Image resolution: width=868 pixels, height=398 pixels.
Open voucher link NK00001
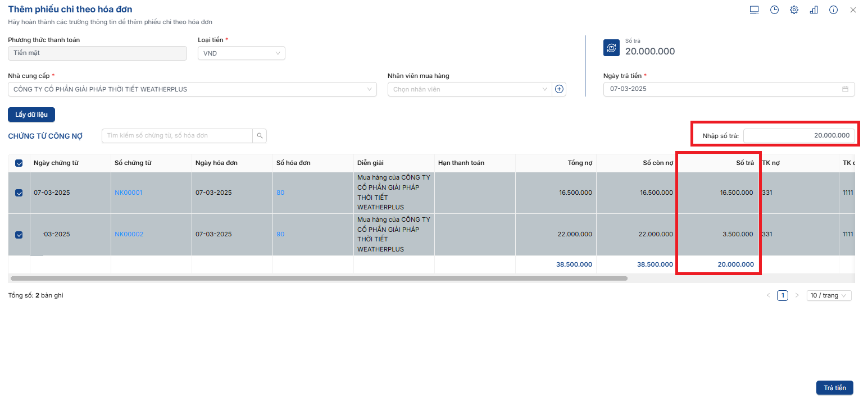(129, 193)
